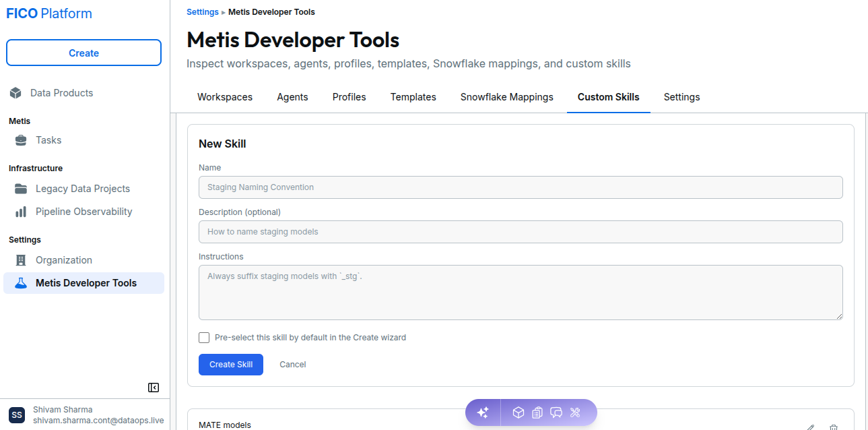
Task: Click the Settings breadcrumb link
Action: pyautogui.click(x=203, y=12)
